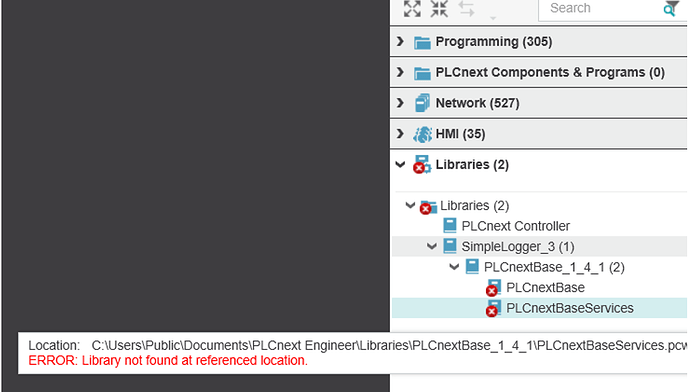Collapse the inner Libraries (2) tree node
The width and height of the screenshot is (690, 392).
point(410,205)
